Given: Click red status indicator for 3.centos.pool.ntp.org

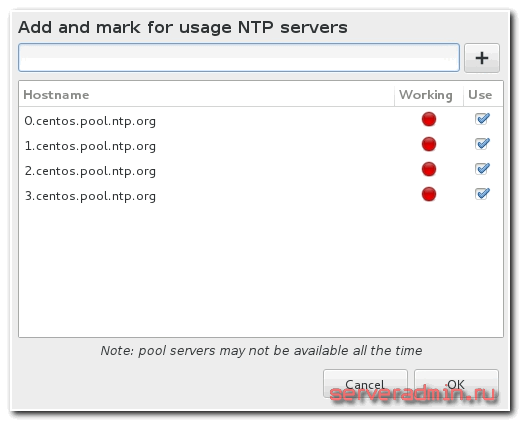Looking at the screenshot, I should pos(429,194).
